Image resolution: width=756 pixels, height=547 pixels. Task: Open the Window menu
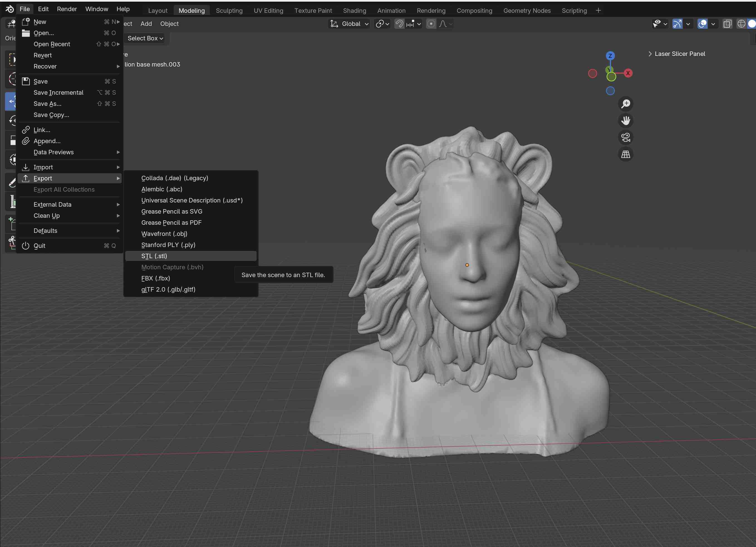click(x=97, y=9)
